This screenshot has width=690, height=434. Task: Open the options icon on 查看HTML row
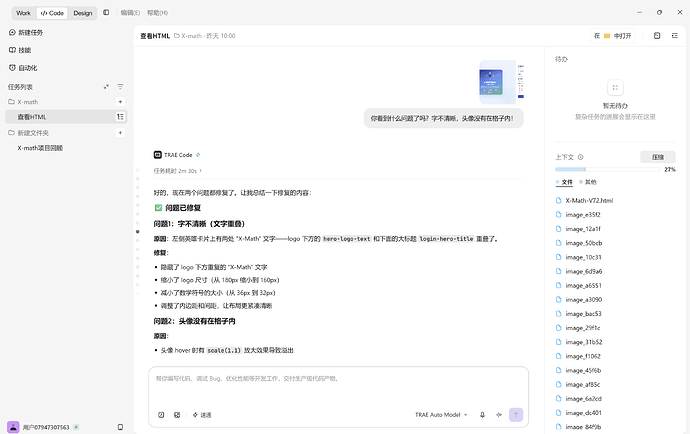tap(120, 117)
